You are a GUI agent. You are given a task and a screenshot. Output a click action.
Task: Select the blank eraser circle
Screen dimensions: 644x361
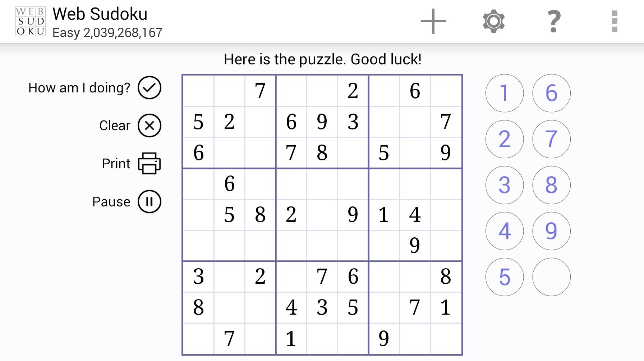(x=551, y=278)
